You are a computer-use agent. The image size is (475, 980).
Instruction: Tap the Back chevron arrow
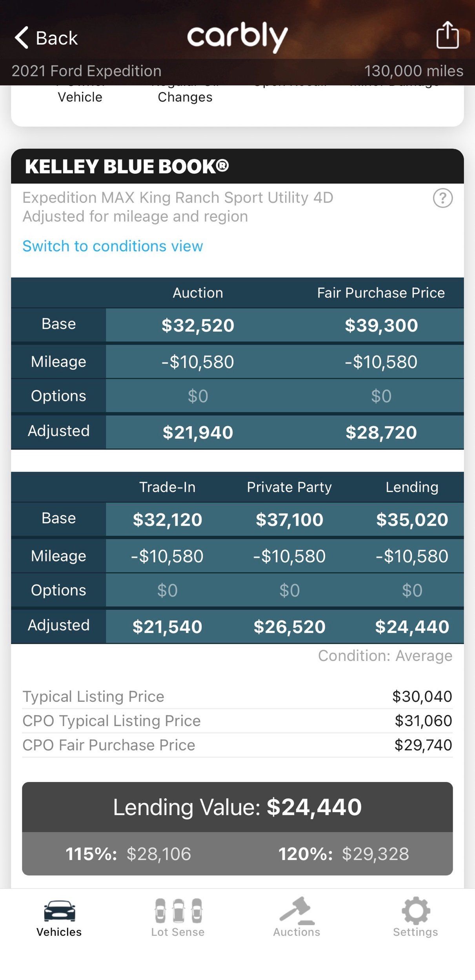pyautogui.click(x=22, y=38)
